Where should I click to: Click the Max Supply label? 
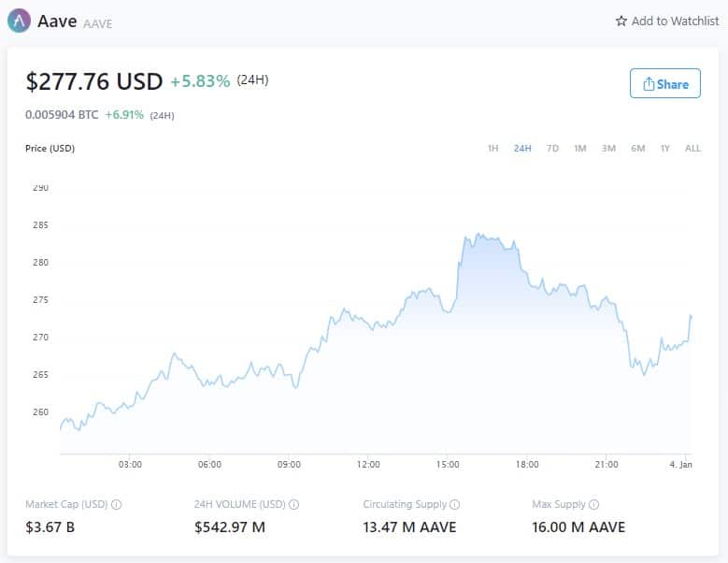click(559, 504)
